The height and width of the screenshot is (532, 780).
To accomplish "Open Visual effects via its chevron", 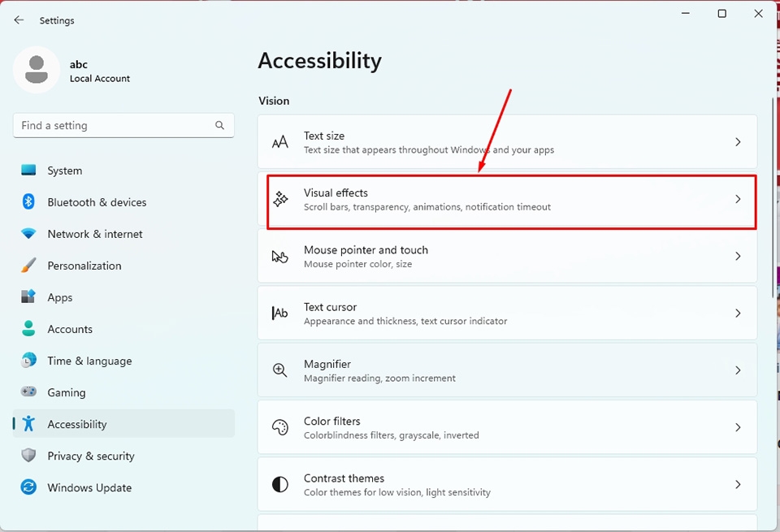I will (x=738, y=199).
